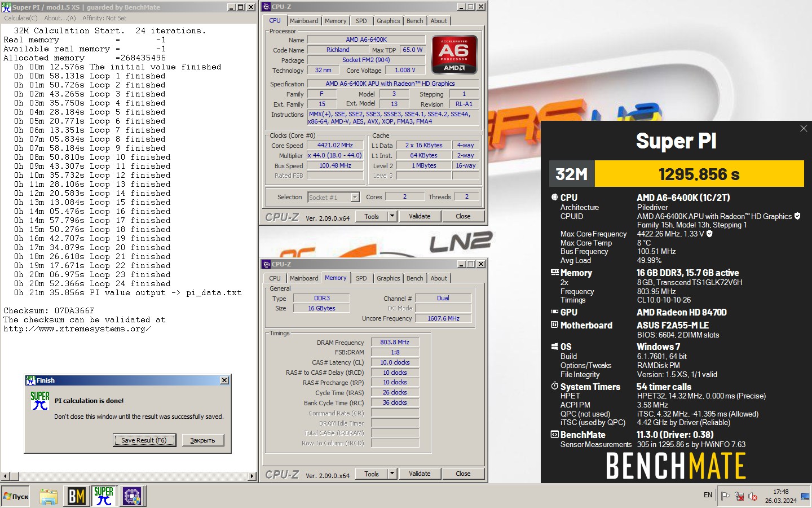Open Graphics tab in lower CPU-Z

(389, 278)
